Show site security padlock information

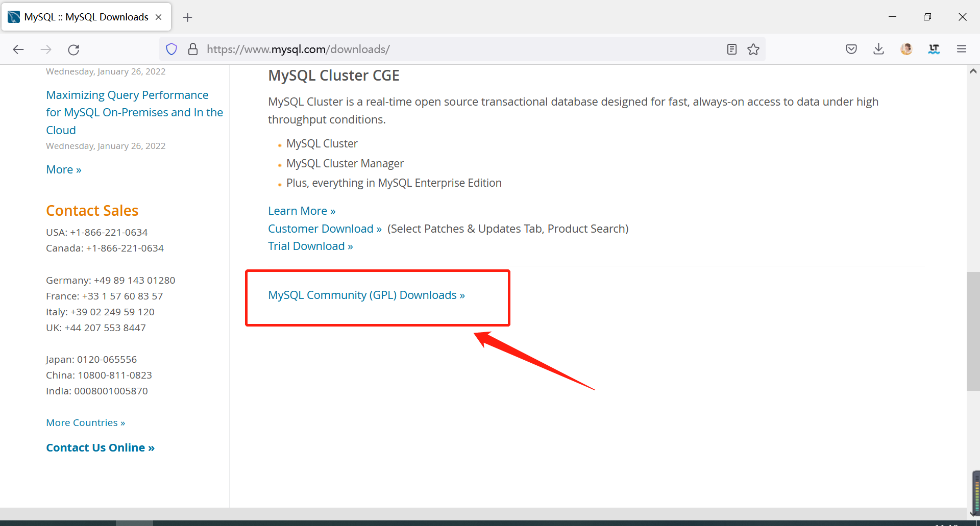(193, 49)
